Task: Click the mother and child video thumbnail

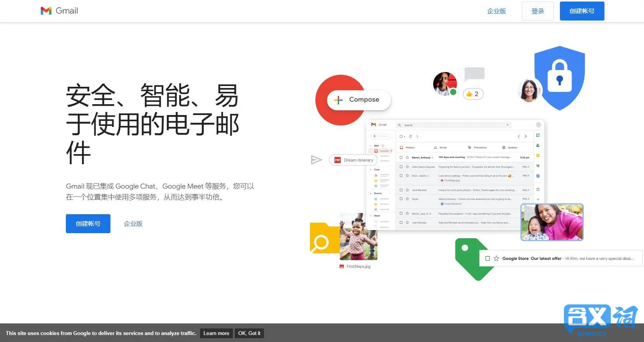Action: [552, 222]
